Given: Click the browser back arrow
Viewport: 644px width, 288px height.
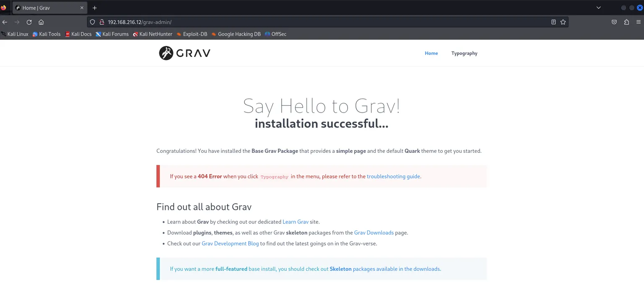Looking at the screenshot, I should tap(5, 22).
